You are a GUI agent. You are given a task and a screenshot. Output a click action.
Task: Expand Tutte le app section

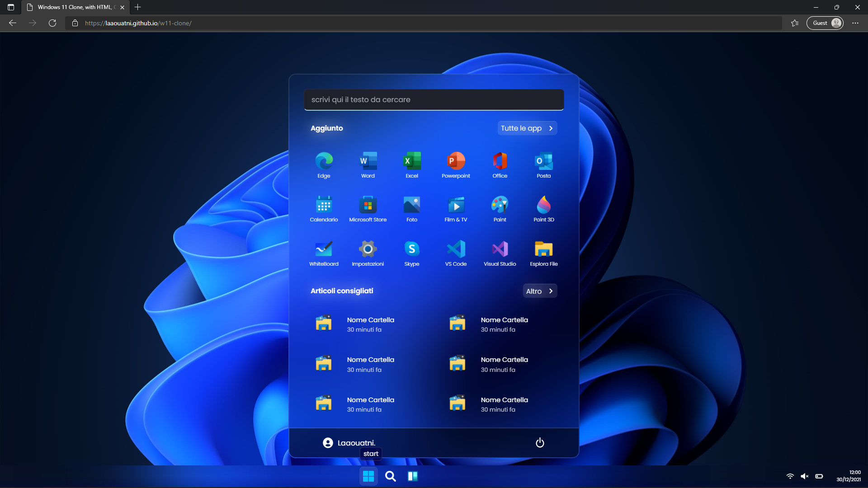click(527, 128)
